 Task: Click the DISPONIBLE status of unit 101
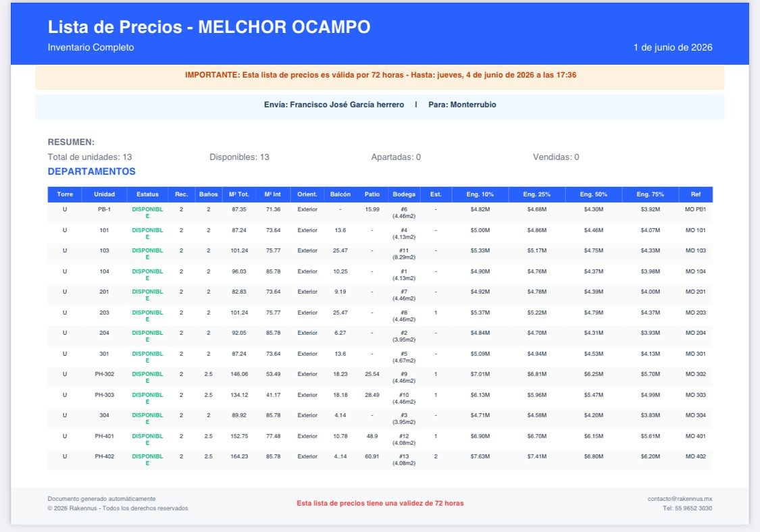point(147,234)
